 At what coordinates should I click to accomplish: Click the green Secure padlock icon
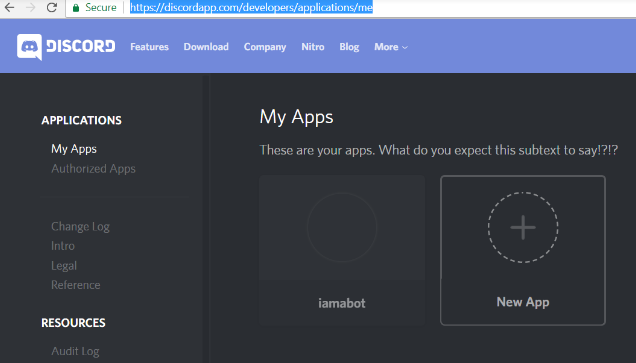(76, 8)
